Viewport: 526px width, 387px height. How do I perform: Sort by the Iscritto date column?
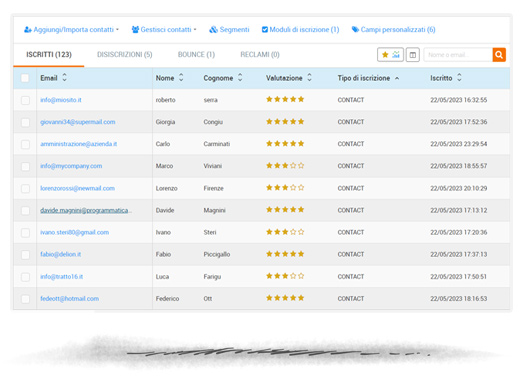446,78
